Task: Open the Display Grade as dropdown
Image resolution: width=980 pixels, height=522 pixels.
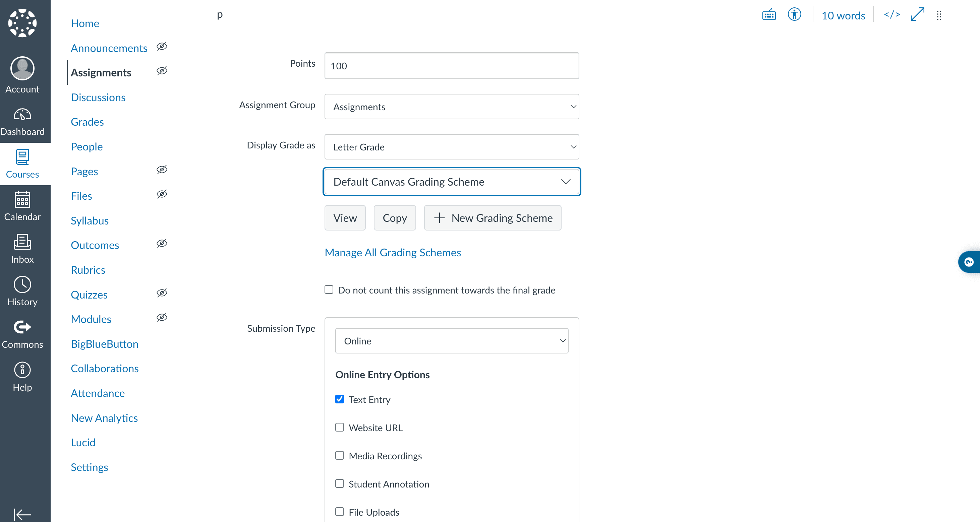Action: click(x=452, y=147)
